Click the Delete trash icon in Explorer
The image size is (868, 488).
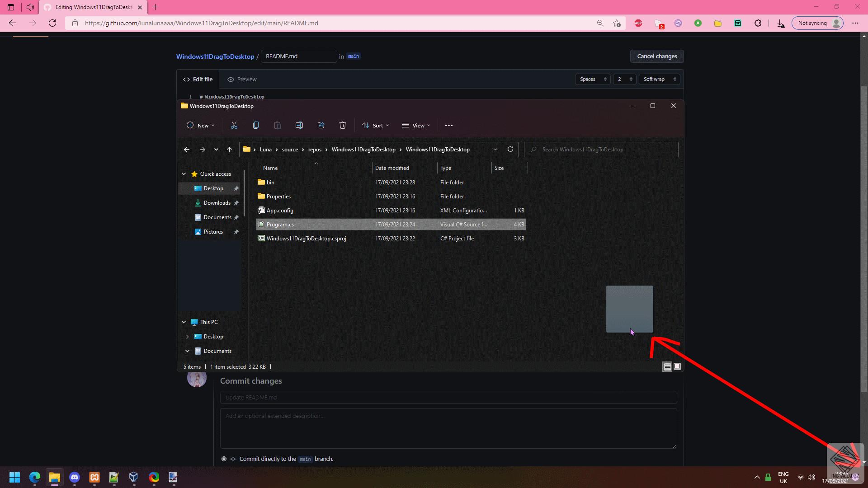343,125
